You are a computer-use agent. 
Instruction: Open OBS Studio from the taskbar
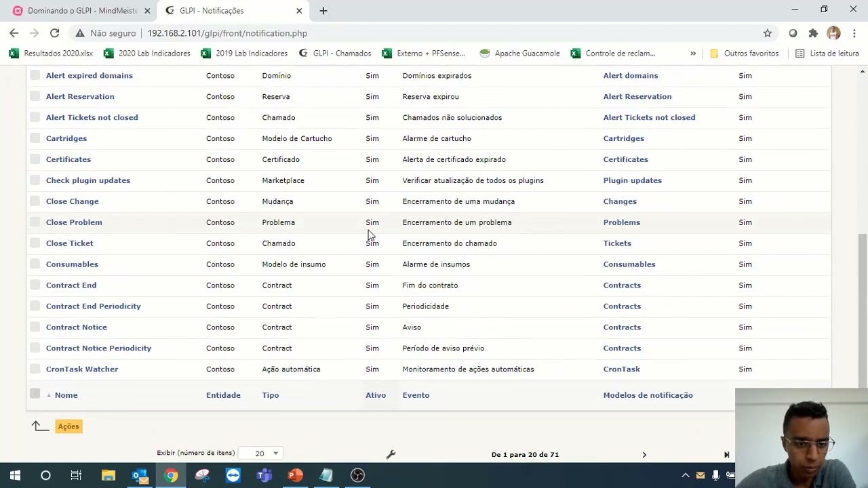point(358,476)
